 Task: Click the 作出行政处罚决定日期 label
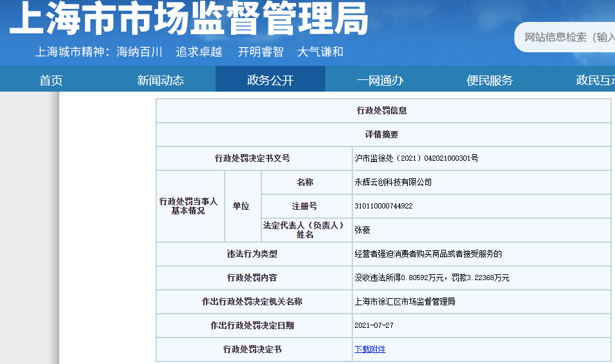click(252, 325)
